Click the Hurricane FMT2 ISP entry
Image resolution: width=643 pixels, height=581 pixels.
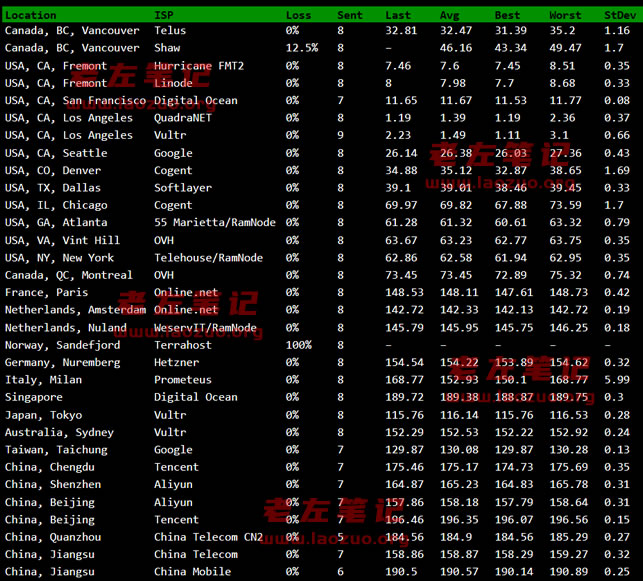198,66
